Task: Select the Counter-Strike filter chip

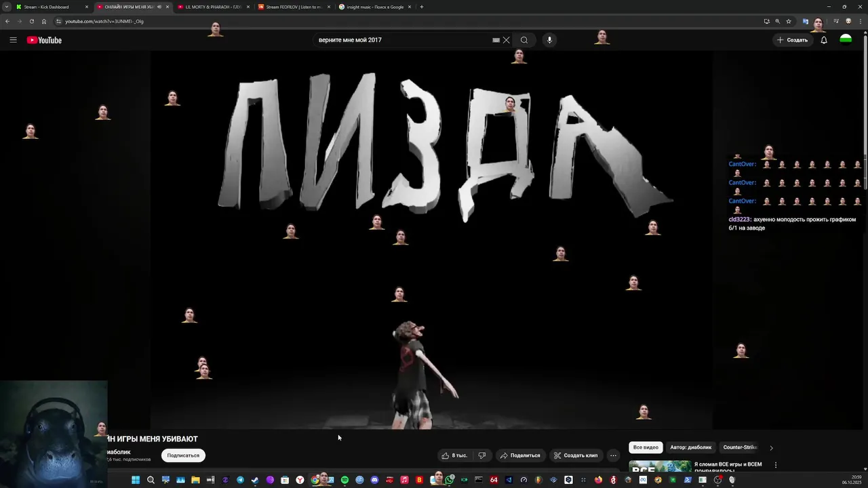Action: coord(740,447)
